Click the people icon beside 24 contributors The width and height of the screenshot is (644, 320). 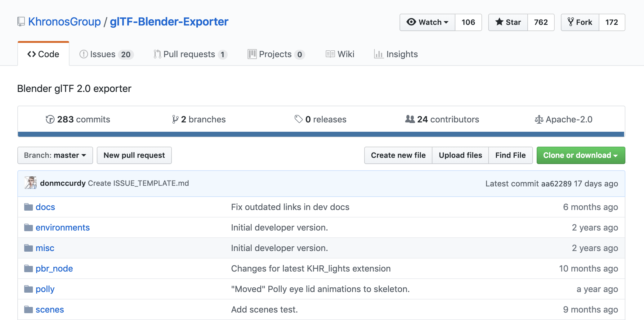pyautogui.click(x=410, y=119)
